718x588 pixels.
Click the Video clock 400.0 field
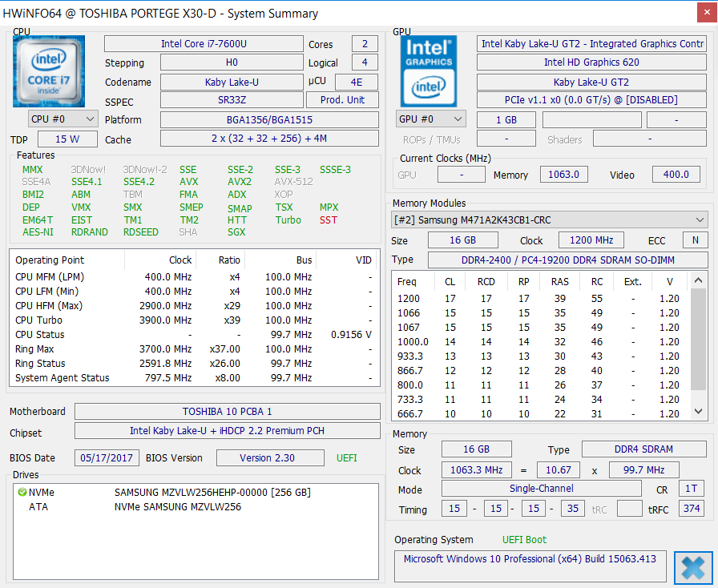click(676, 175)
